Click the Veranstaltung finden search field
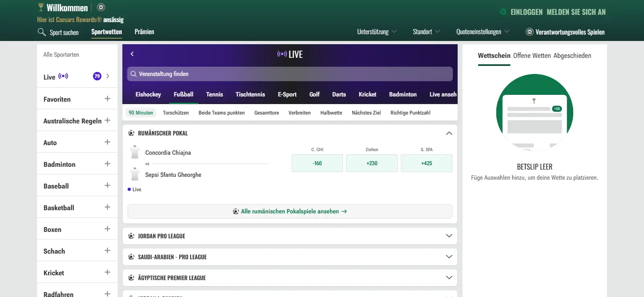 click(x=290, y=74)
